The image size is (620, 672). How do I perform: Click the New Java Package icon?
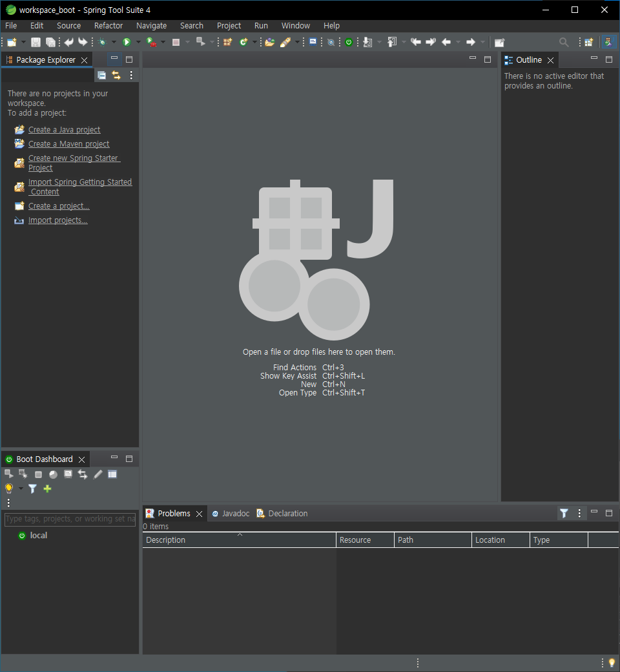(227, 42)
